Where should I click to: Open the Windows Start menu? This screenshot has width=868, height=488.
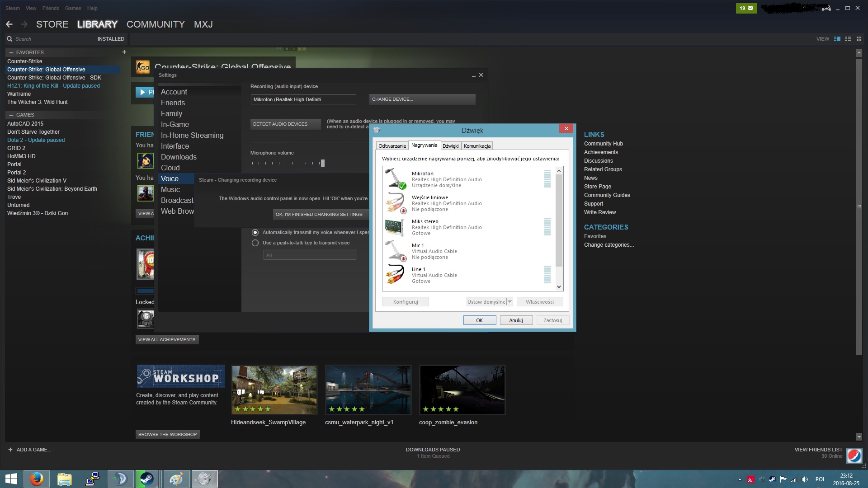[11, 479]
